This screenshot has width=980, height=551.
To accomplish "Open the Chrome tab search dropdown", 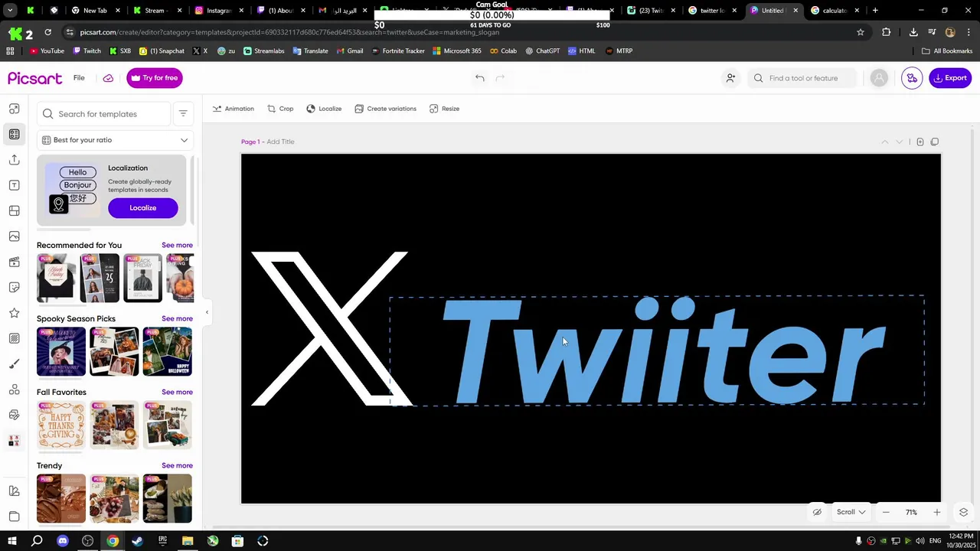I will coord(10,11).
